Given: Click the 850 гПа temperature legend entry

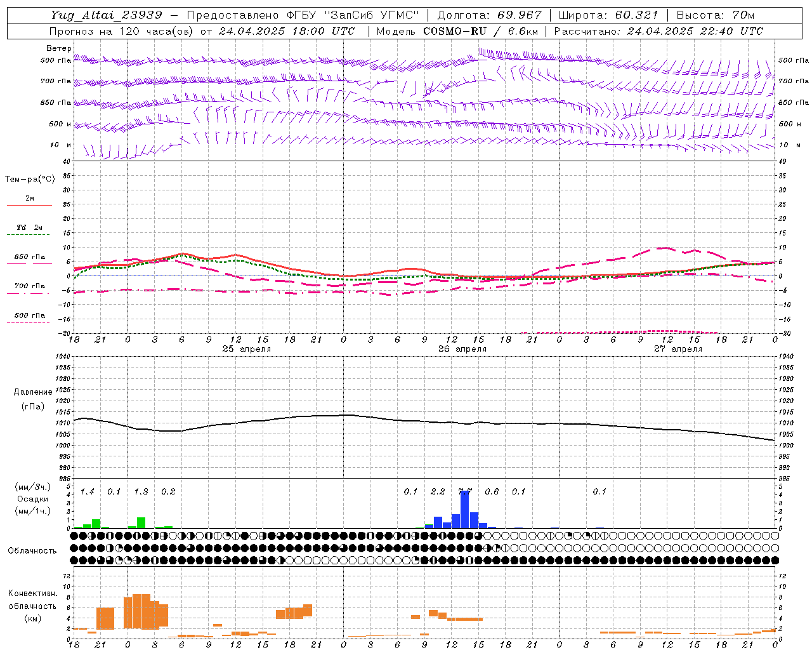Looking at the screenshot, I should pos(29,257).
